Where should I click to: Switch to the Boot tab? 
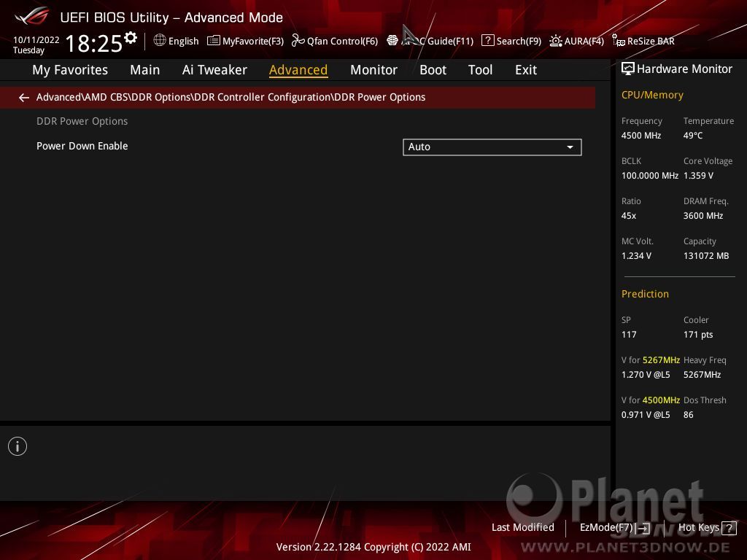[x=433, y=70]
